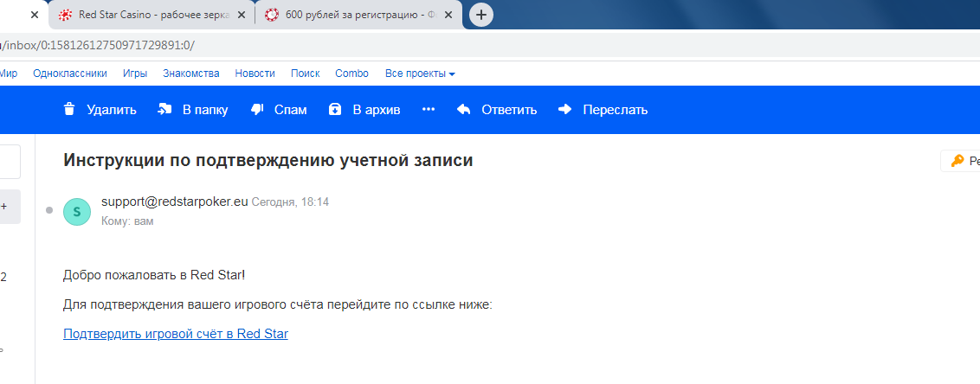Toggle the unread dot beside the sender
This screenshot has width=980, height=384.
pos(49,210)
